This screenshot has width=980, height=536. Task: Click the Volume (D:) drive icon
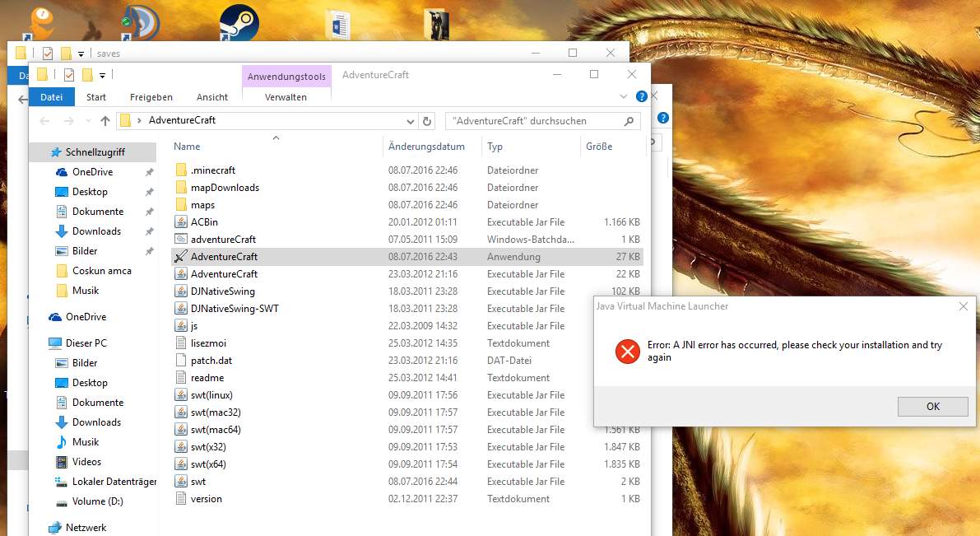pos(61,501)
